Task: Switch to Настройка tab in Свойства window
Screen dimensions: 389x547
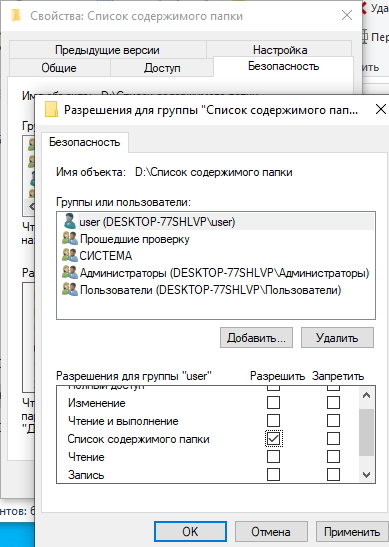Action: point(280,50)
